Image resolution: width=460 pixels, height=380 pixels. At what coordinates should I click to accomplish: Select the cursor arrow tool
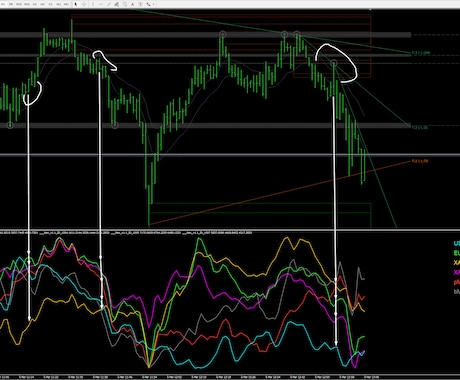pos(76,4)
